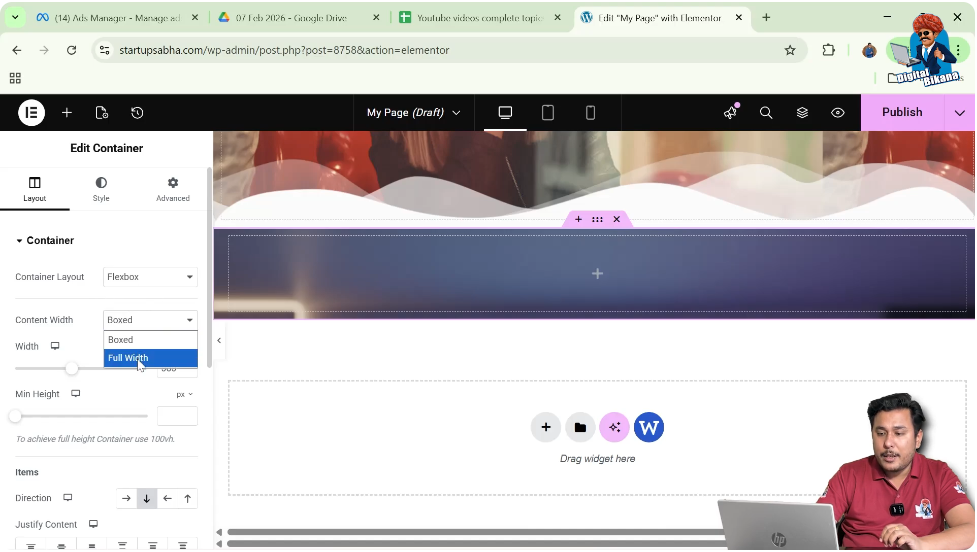Open My Page (Draft) dropdown
This screenshot has width=977, height=552.
[x=414, y=113]
